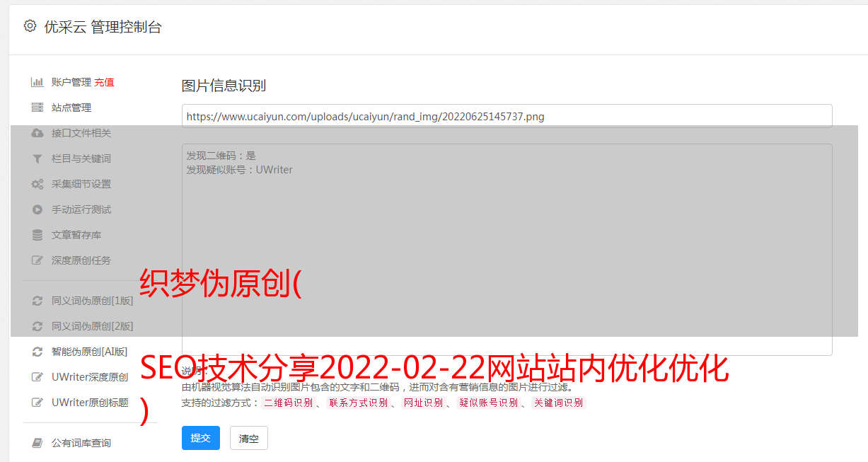Viewport: 868px width, 462px height.
Task: Click the 图片信息识别 heading
Action: [x=224, y=86]
